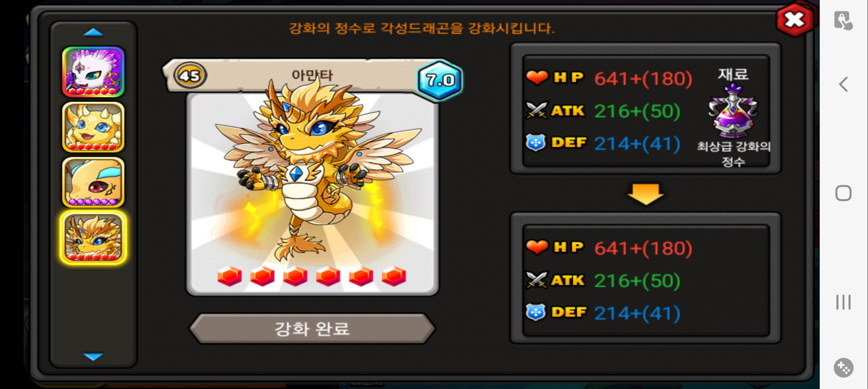This screenshot has width=868, height=389.
Task: Select the orange dragon with red eye
Action: [93, 182]
